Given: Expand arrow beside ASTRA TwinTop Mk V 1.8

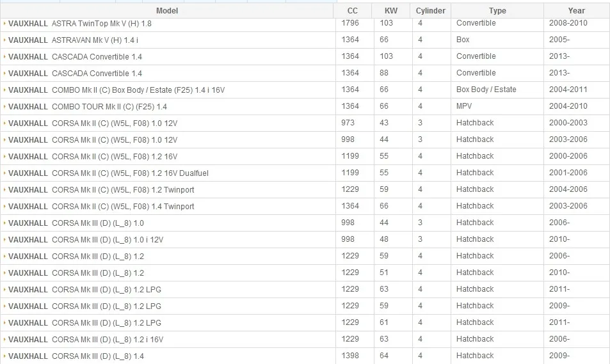Looking at the screenshot, I should click(4, 23).
